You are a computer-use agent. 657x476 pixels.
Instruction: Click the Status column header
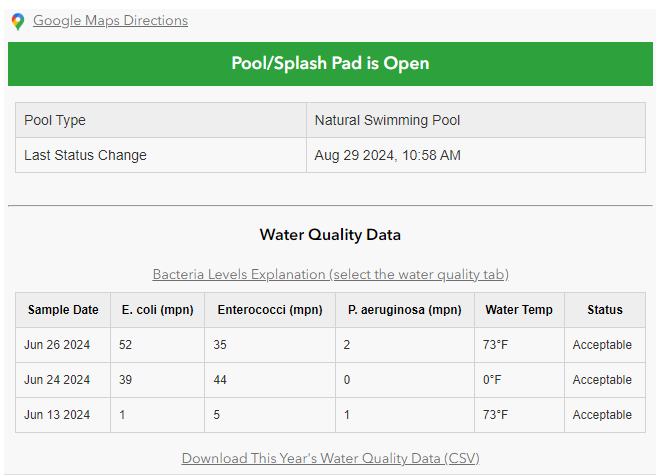coord(605,310)
